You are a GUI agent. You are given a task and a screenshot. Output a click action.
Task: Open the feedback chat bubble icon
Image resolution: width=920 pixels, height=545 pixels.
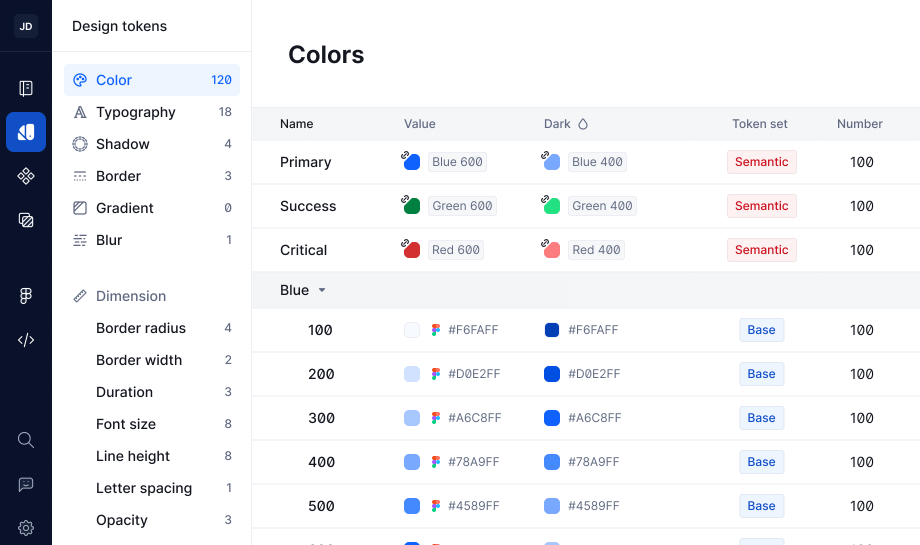(26, 484)
